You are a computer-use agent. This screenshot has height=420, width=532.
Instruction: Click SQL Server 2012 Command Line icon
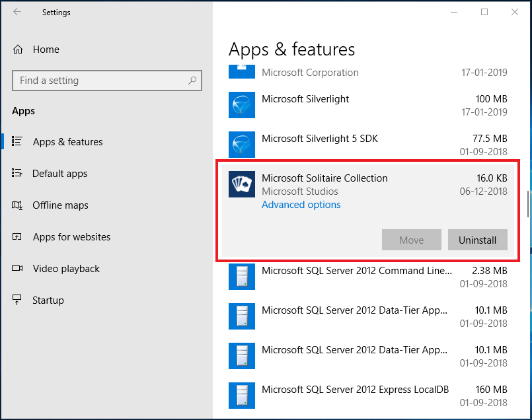tap(242, 277)
